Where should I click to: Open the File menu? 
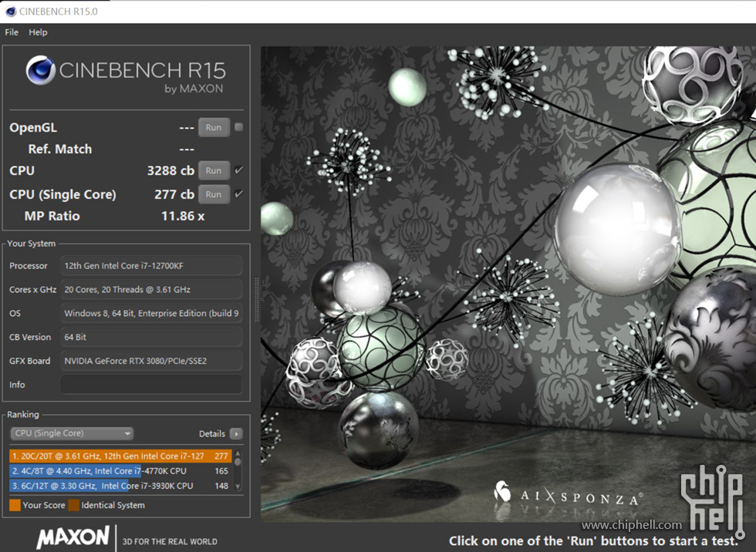click(12, 32)
